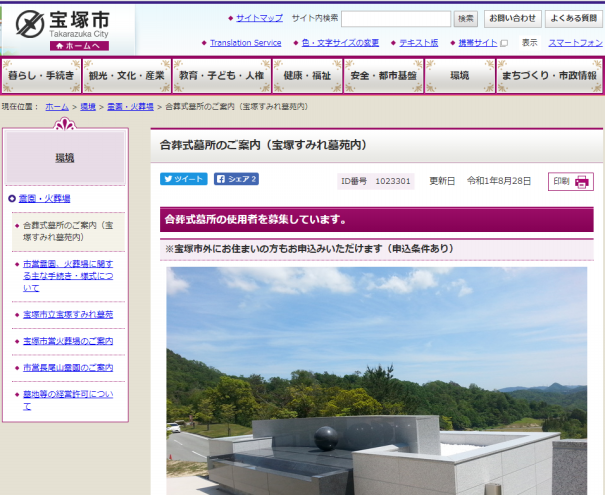Open the お問い合わせ page
Screen dimensions: 605x495
[x=512, y=19]
